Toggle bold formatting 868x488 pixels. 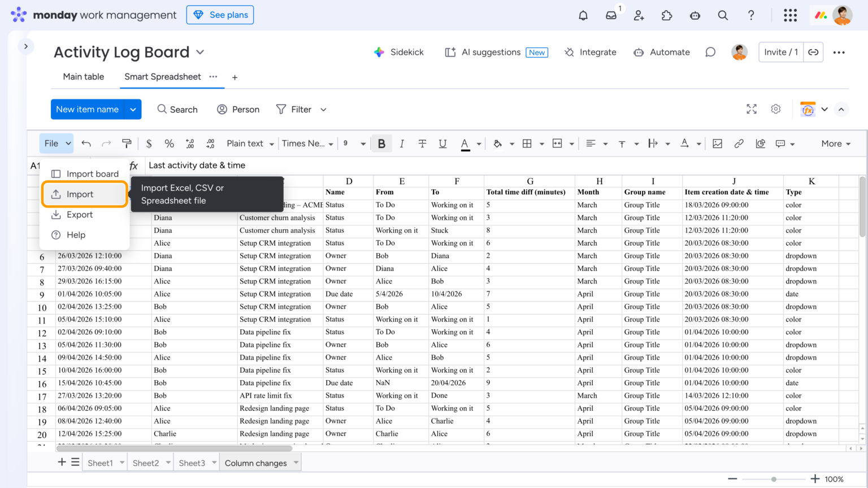[x=381, y=143]
